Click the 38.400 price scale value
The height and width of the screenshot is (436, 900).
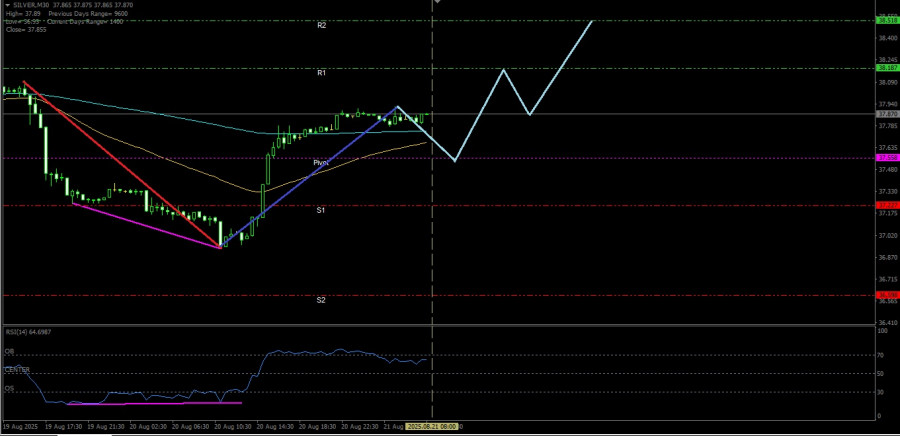(x=887, y=38)
